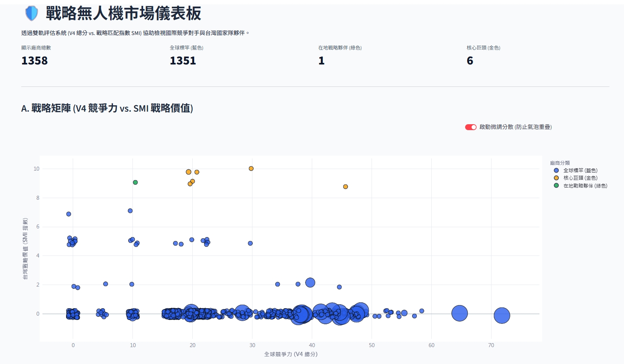Select the gold point at SMI 10

[251, 169]
